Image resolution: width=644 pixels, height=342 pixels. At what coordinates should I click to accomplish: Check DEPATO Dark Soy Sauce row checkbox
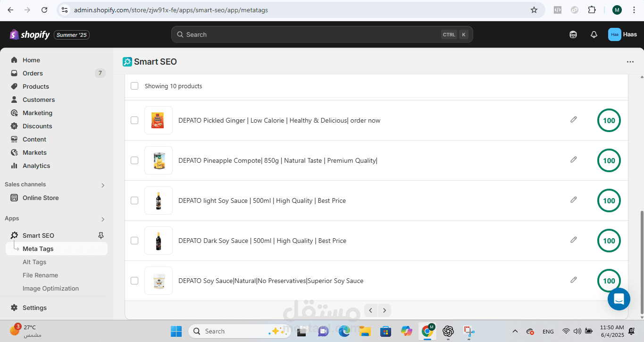pyautogui.click(x=134, y=241)
